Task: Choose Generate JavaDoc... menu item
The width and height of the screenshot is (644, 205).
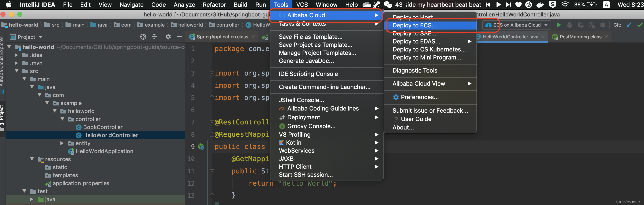Action: pyautogui.click(x=326, y=61)
